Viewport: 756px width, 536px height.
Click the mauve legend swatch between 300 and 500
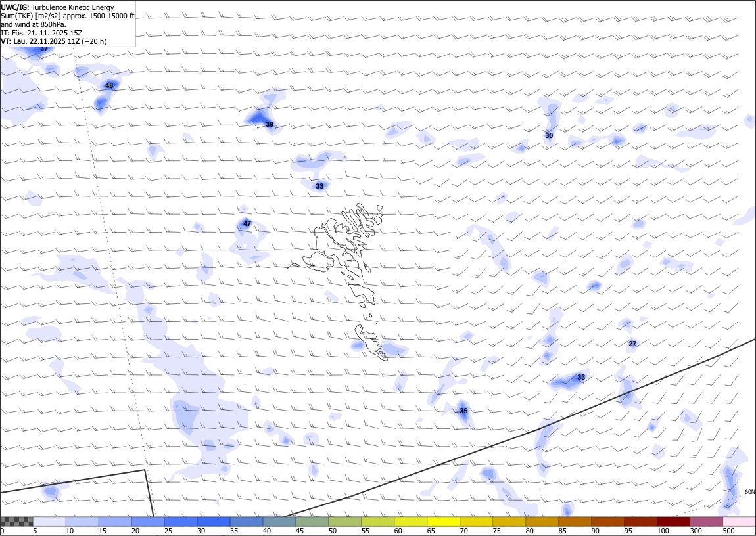coord(706,521)
